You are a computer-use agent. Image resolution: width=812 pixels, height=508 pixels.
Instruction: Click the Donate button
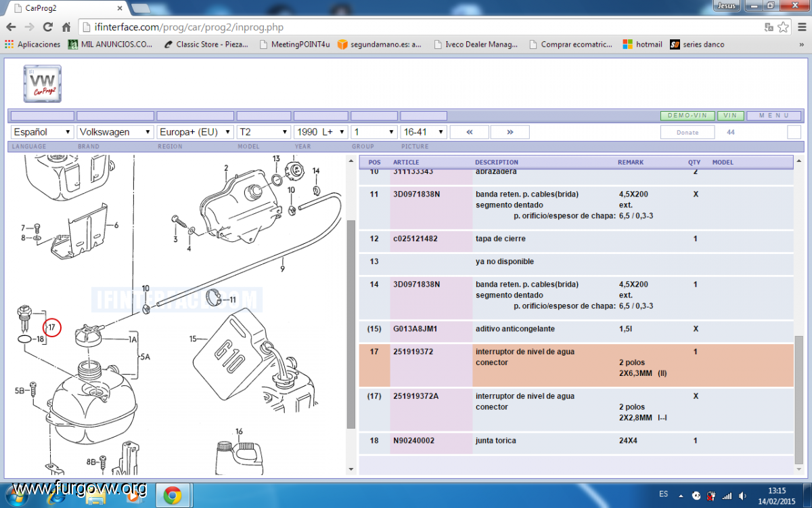(687, 132)
